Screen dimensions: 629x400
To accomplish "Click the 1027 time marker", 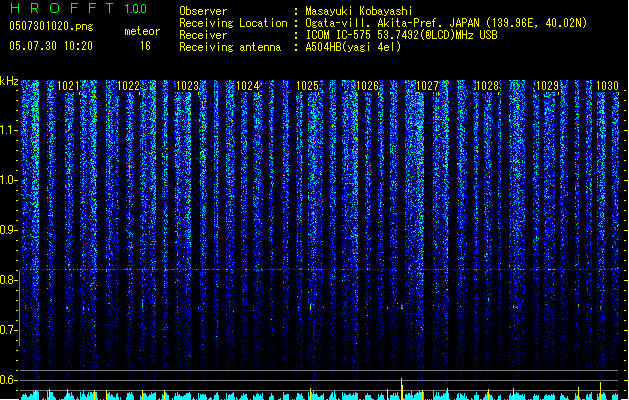I will click(x=428, y=86).
